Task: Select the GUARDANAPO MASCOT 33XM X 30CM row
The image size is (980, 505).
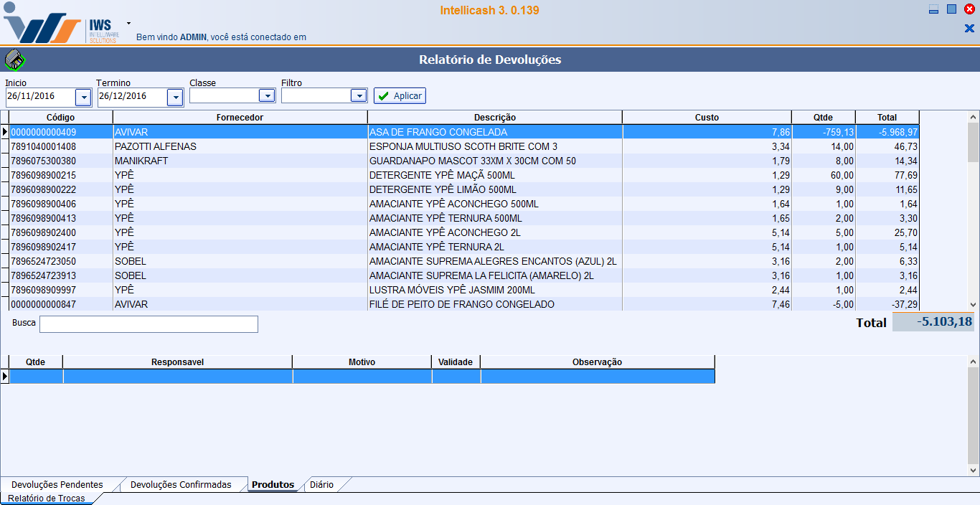Action: (463, 161)
